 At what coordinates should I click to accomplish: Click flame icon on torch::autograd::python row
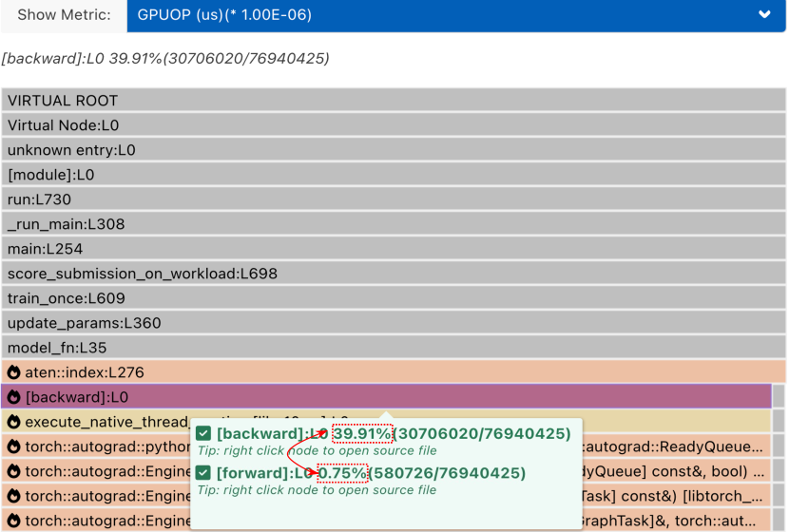[14, 446]
